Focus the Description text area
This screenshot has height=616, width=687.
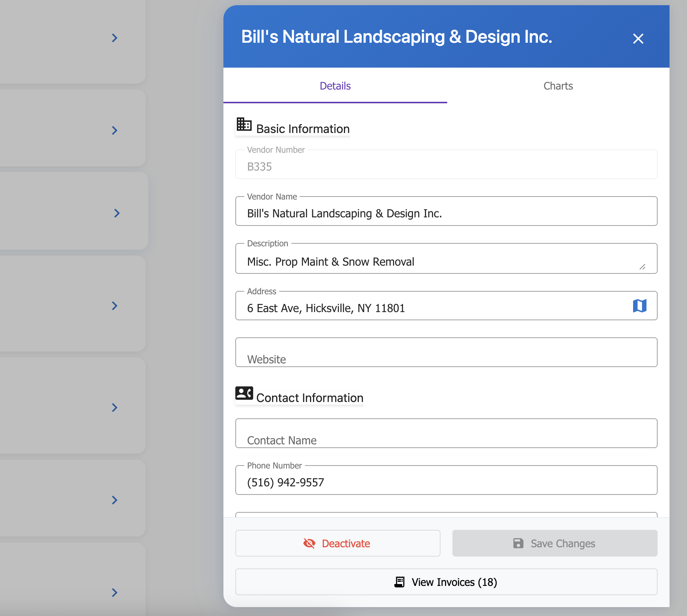tap(442, 262)
